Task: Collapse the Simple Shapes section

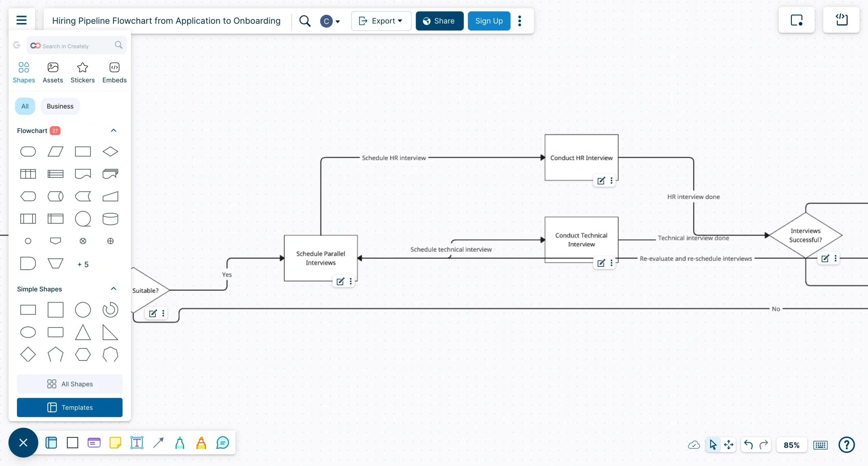Action: click(113, 289)
